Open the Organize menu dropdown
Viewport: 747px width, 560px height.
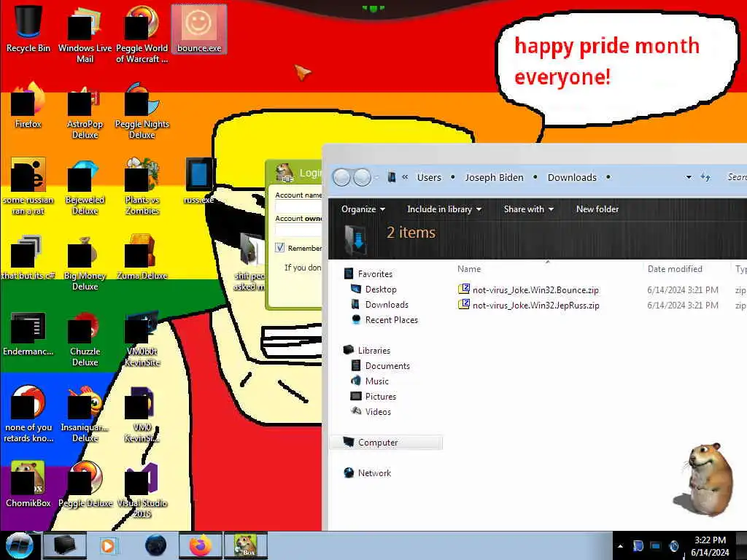363,209
